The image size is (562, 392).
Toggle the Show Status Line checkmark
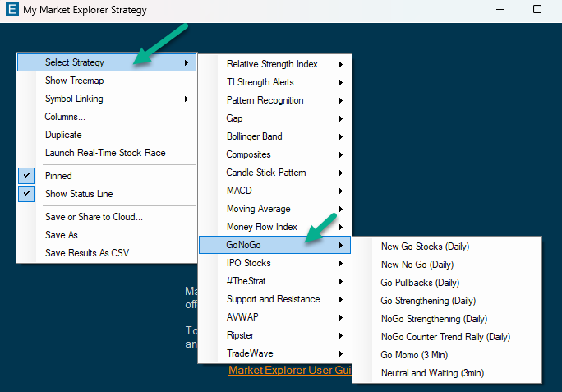[79, 194]
